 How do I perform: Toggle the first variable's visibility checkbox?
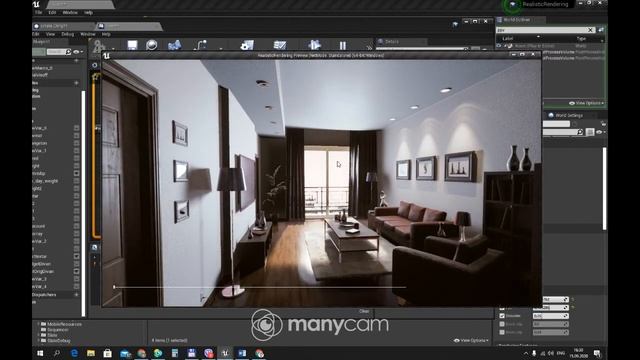click(x=76, y=128)
